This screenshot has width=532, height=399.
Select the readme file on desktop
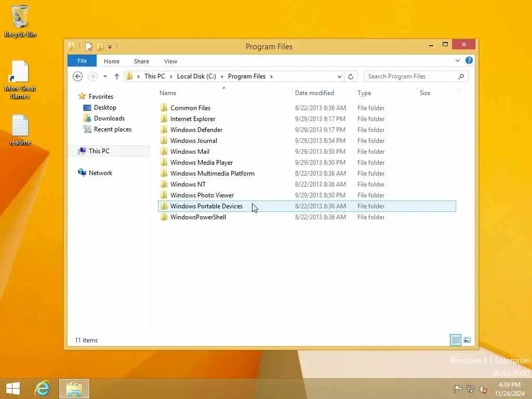(20, 130)
